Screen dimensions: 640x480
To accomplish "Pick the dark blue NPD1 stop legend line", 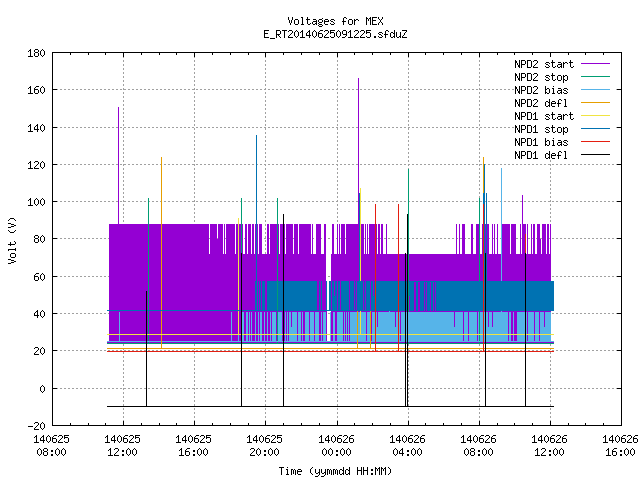I will [x=595, y=129].
